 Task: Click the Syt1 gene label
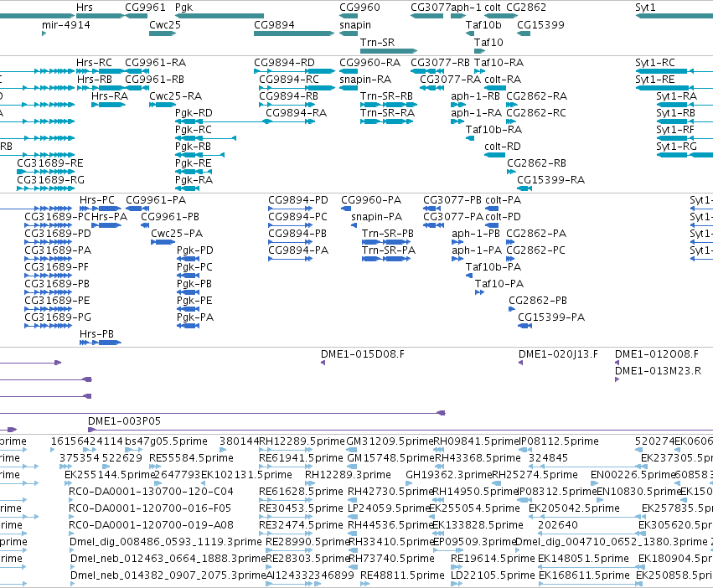point(645,8)
